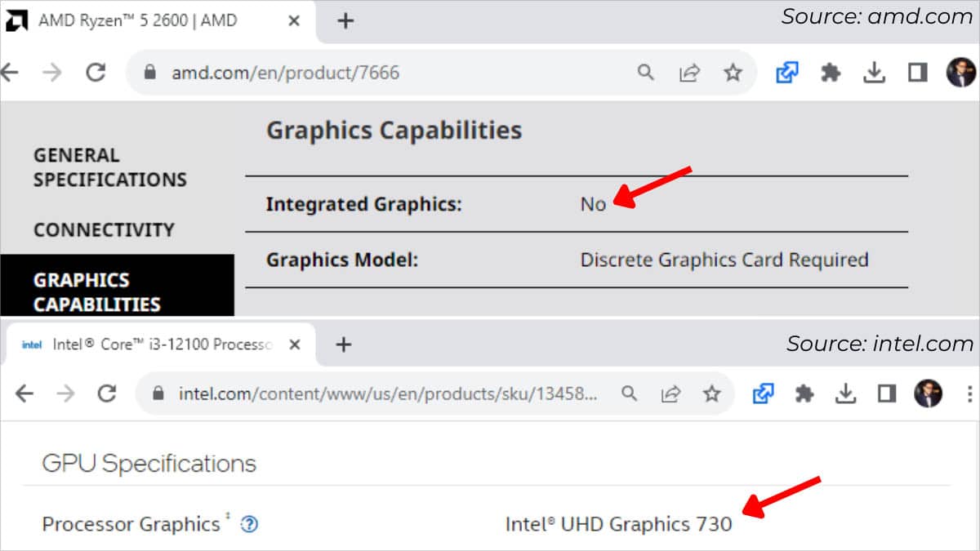Click the blue external-link extension icon
The width and height of the screenshot is (980, 551).
point(786,72)
